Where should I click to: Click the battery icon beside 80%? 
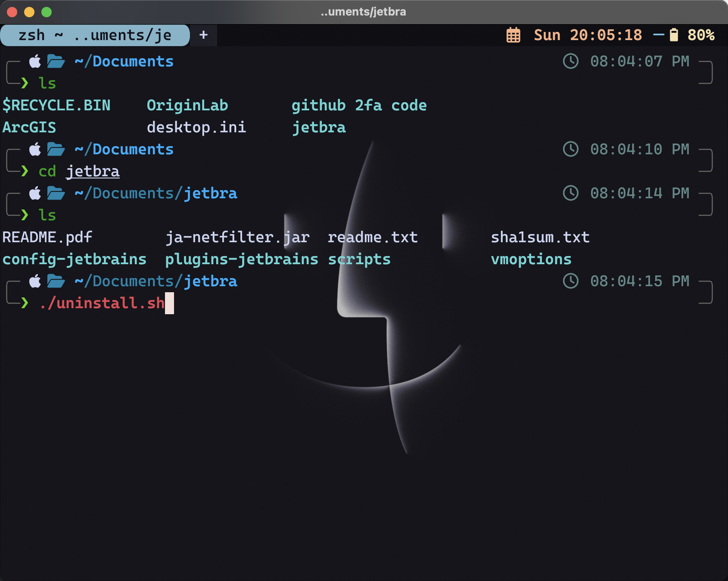point(674,35)
